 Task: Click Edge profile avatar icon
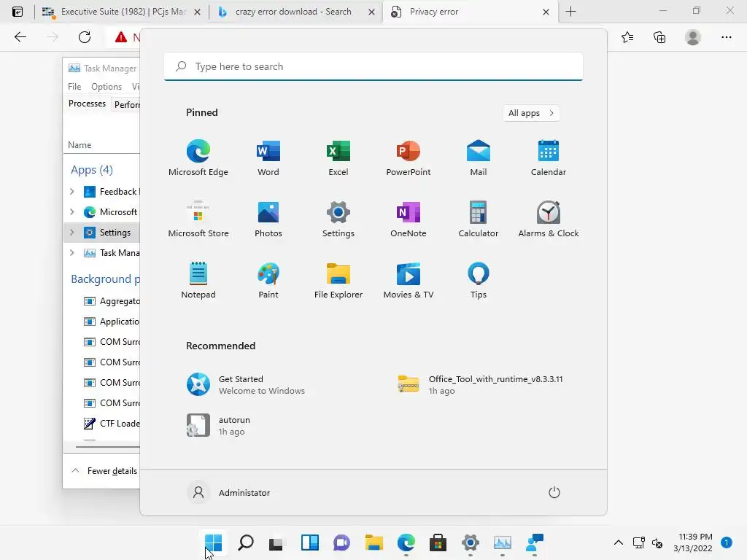pos(693,37)
